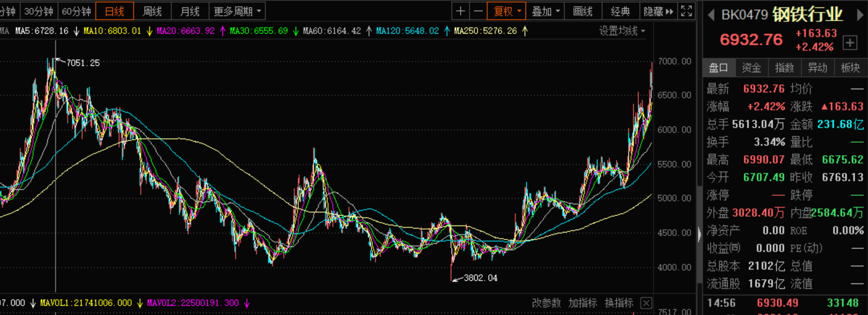Zoom in the chart with plus icon
Image resolution: width=868 pixels, height=315 pixels.
460,11
